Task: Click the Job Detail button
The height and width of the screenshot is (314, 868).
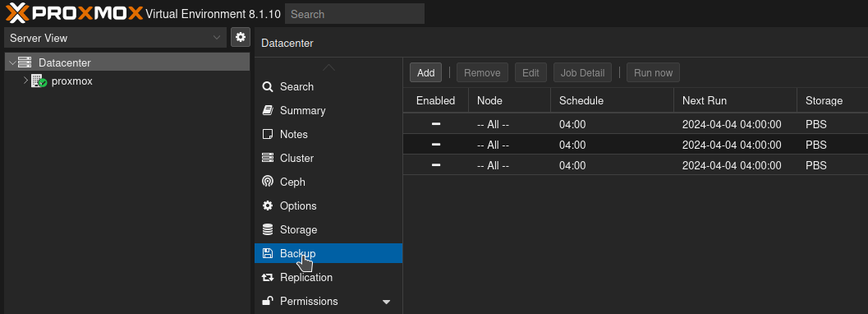Action: pyautogui.click(x=582, y=72)
